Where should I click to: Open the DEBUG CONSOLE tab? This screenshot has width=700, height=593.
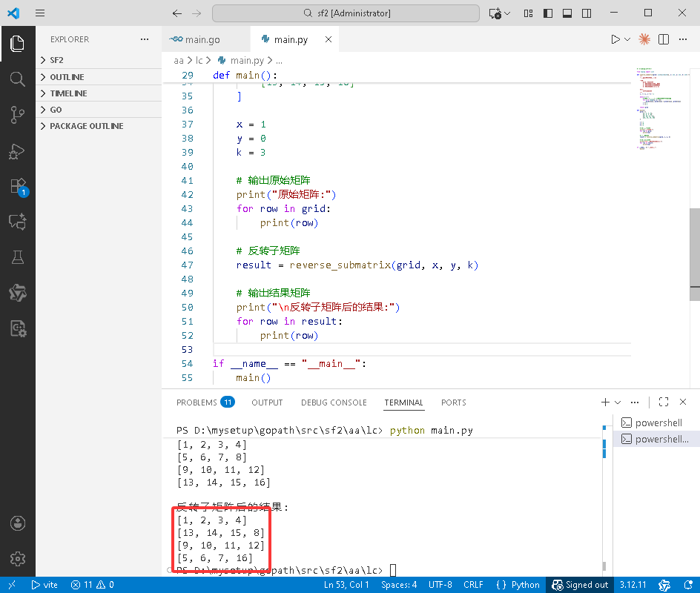[334, 402]
